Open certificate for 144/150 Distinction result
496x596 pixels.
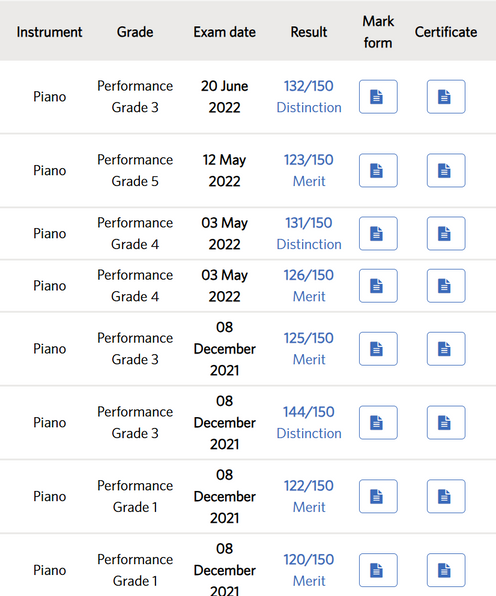[x=446, y=422]
